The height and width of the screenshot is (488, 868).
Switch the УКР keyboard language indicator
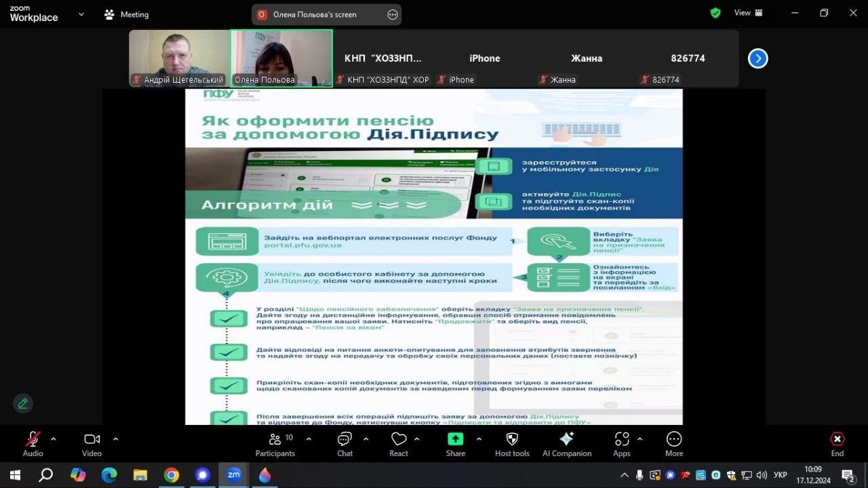[781, 475]
